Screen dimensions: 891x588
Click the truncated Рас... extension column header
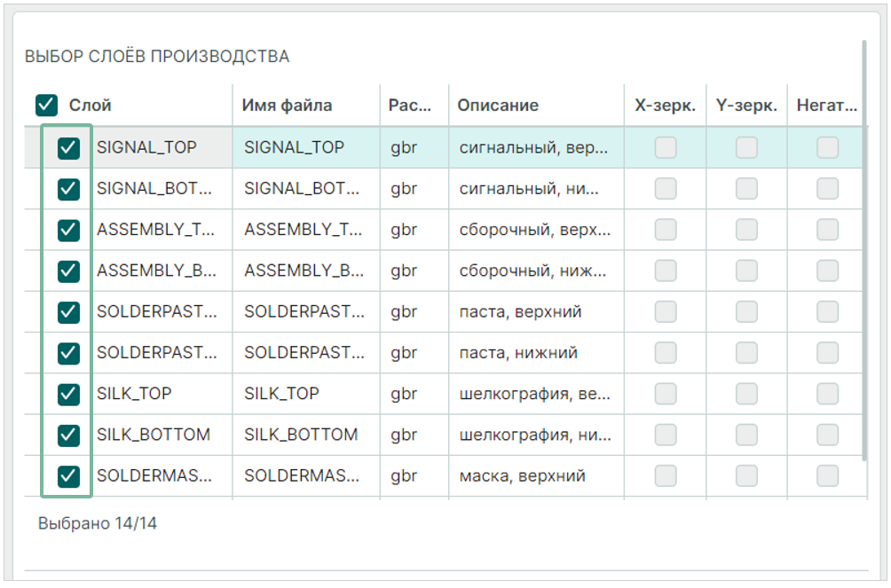pos(410,106)
